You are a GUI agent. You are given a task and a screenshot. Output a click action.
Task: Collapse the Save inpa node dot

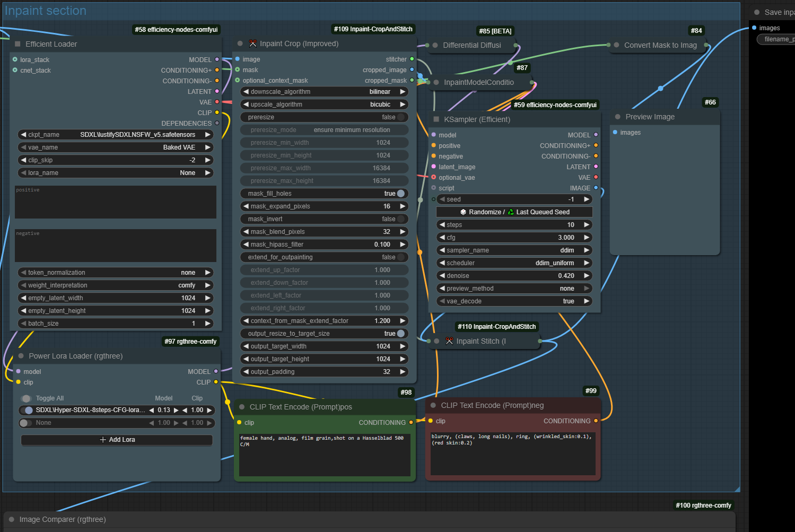point(757,12)
